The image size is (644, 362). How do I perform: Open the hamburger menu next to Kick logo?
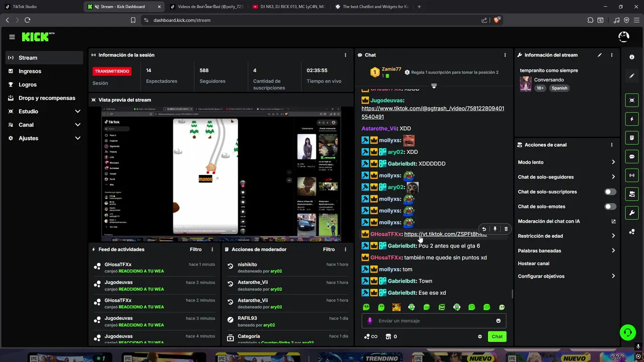click(12, 37)
